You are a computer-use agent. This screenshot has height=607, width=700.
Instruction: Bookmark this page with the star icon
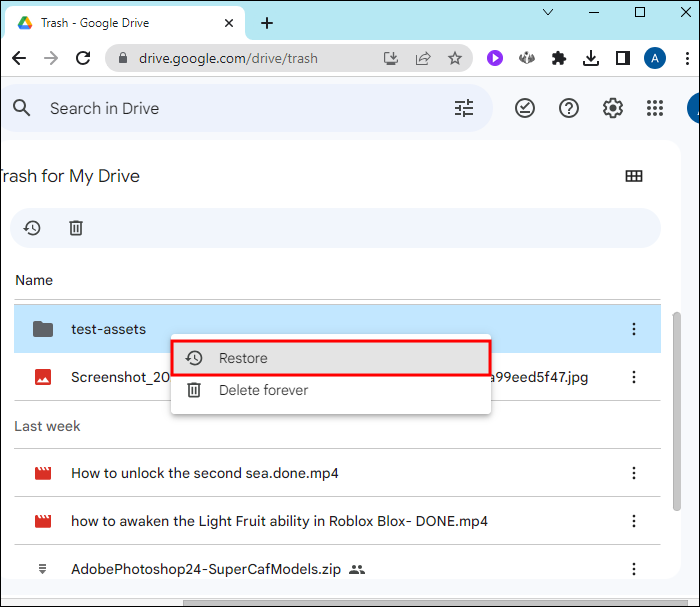pyautogui.click(x=455, y=58)
